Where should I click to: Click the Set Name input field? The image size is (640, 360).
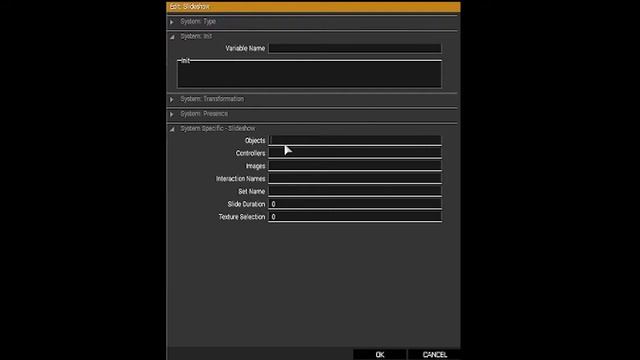coord(355,191)
